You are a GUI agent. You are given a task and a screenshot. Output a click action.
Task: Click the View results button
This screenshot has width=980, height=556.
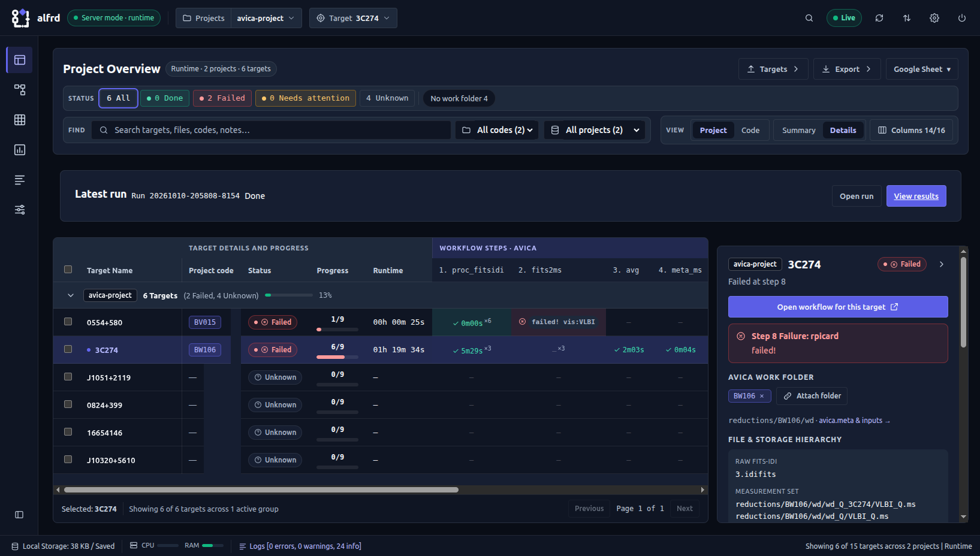tap(916, 196)
